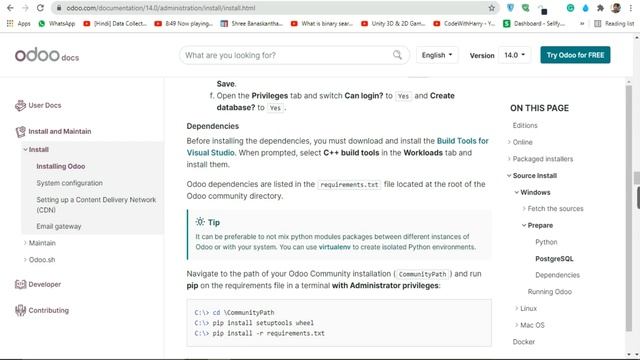The height and width of the screenshot is (360, 640).
Task: Open the Dashboard - Sellfy bookmark
Action: [534, 24]
